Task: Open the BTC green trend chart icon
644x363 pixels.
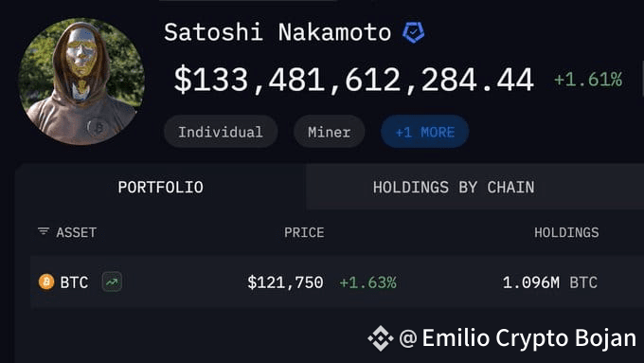Action: [112, 282]
